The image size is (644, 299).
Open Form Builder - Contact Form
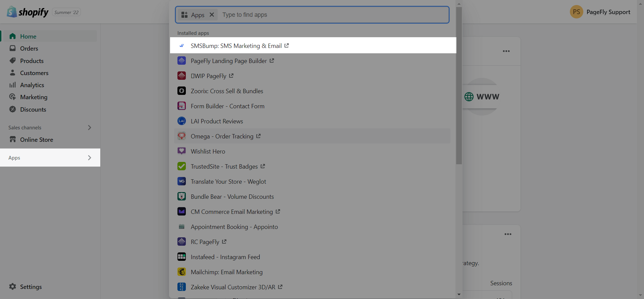coord(312,106)
